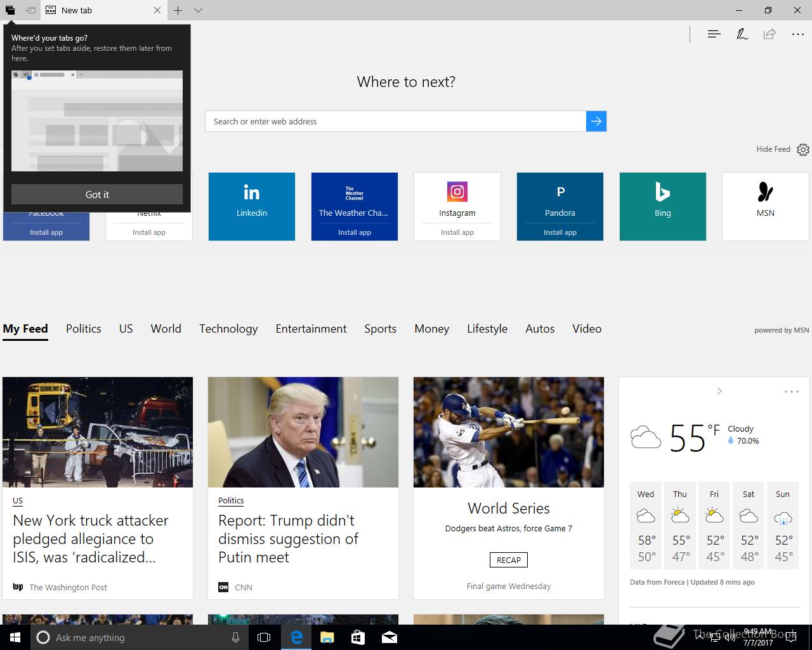Install app under Instagram tile
Image resolution: width=812 pixels, height=650 pixels.
pyautogui.click(x=457, y=232)
